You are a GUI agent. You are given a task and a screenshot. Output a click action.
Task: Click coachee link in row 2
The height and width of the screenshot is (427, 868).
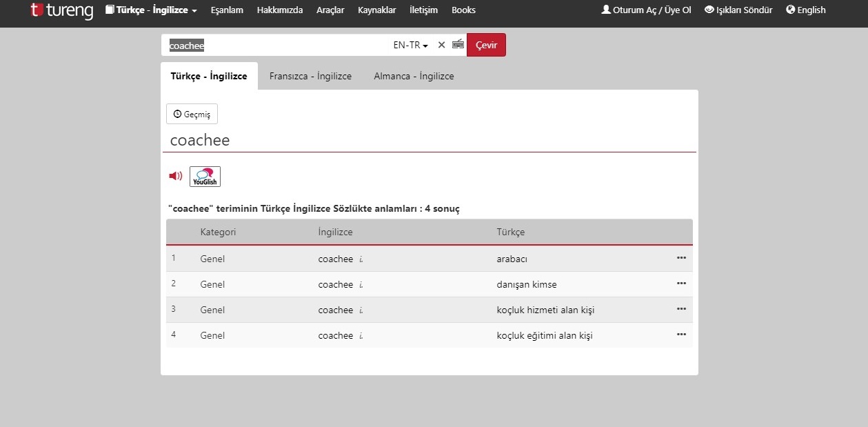335,284
